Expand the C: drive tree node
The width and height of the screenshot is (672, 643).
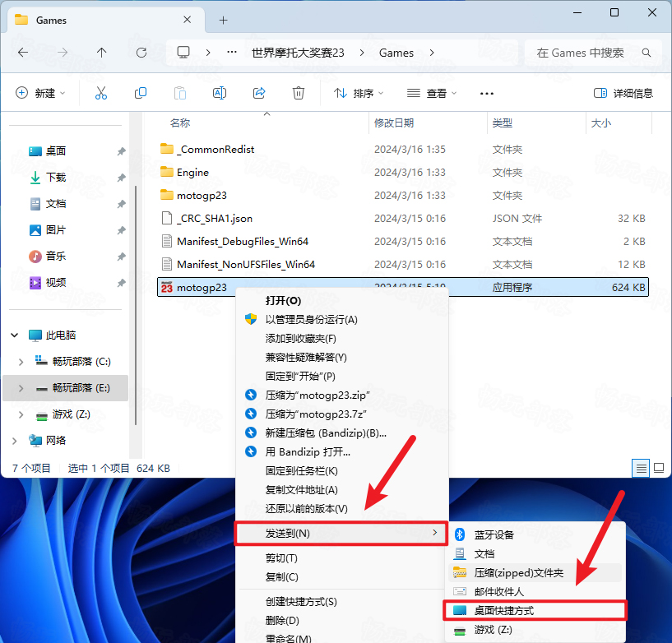[21, 362]
